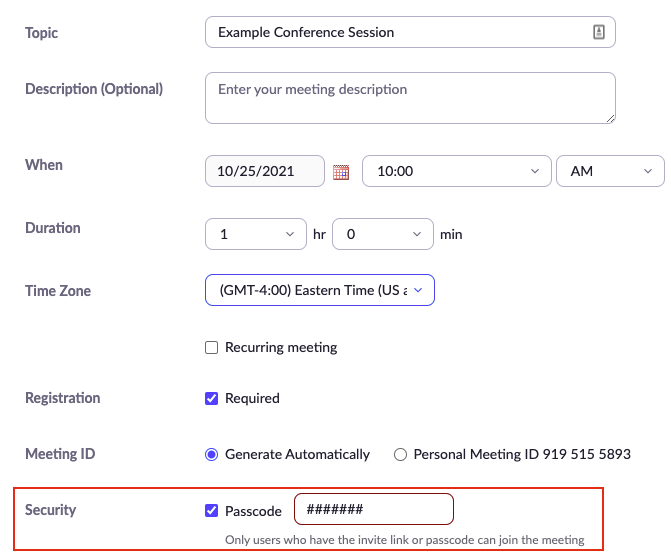Expand the Eastern Time zone dropdown
671x560 pixels.
[x=320, y=291]
